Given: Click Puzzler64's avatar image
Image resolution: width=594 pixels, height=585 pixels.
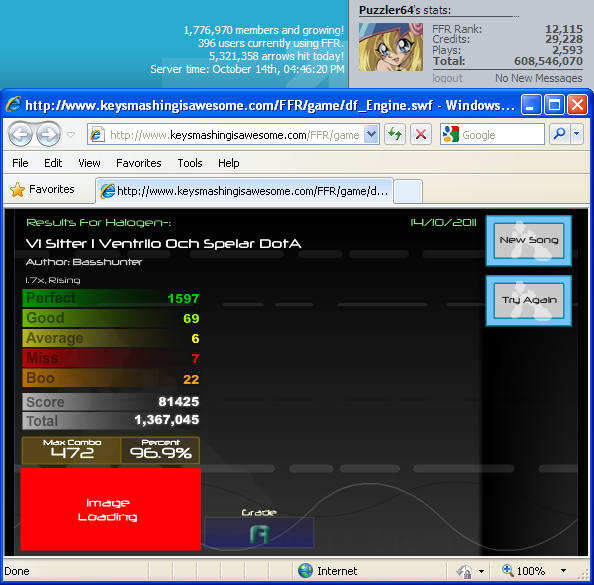Looking at the screenshot, I should (x=391, y=47).
